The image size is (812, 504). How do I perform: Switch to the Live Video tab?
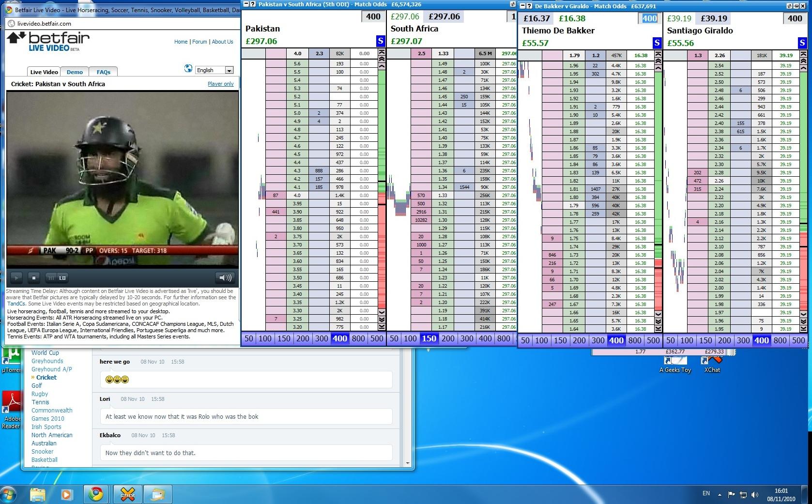(x=44, y=72)
